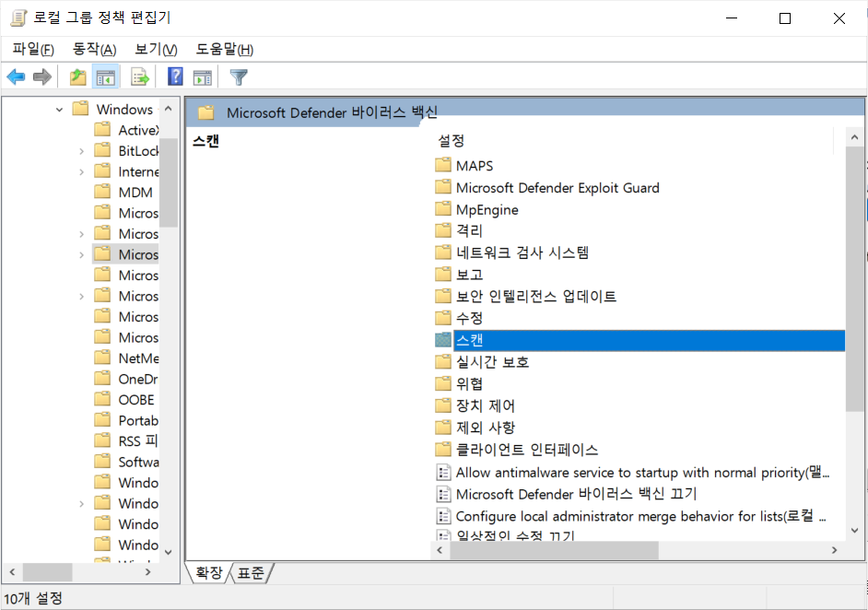Screen dimensions: 868x610
Task: Click Configure local administrator merge policy icon
Action: [443, 516]
